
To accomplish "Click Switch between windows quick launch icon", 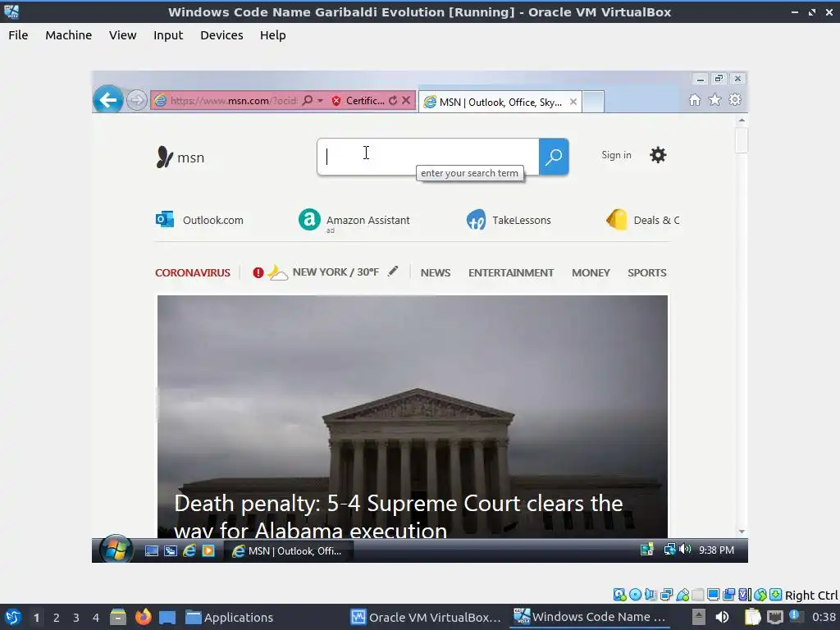I will (171, 550).
